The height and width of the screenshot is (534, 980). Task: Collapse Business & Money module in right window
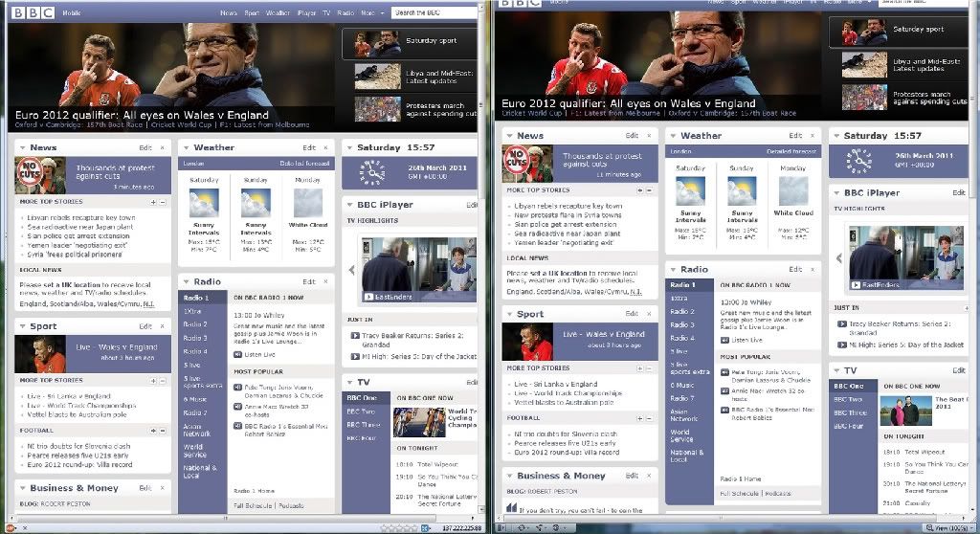point(509,476)
